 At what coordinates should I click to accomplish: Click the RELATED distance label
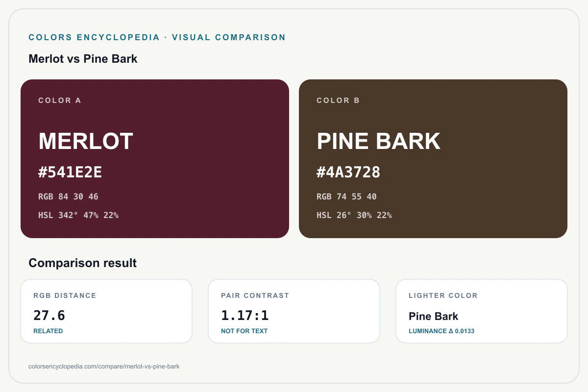[48, 331]
